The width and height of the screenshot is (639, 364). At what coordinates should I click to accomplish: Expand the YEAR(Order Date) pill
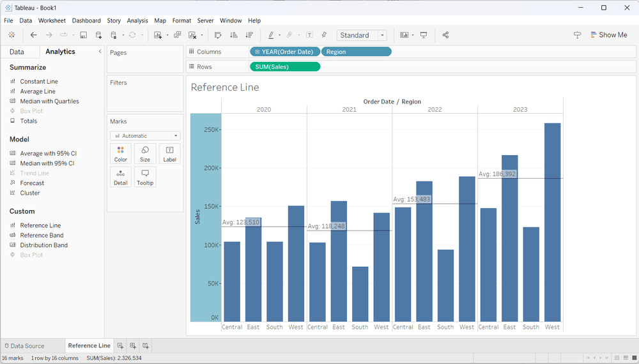point(257,52)
